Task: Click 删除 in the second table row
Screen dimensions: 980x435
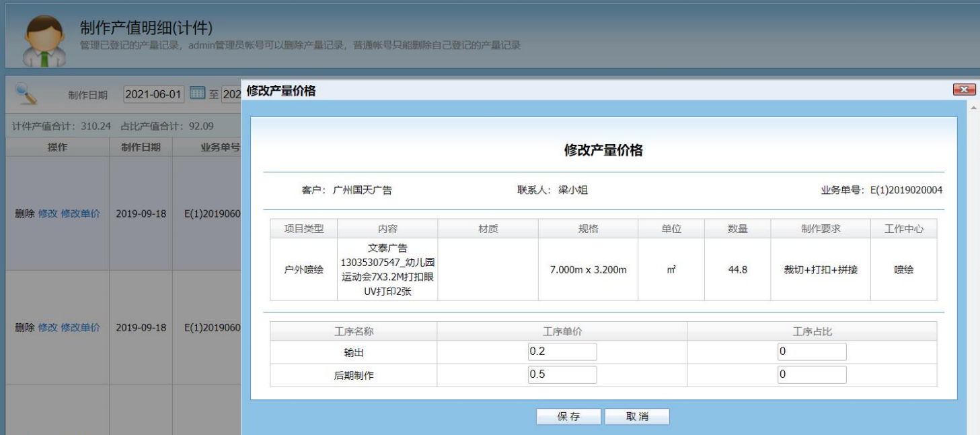Action: [x=24, y=327]
